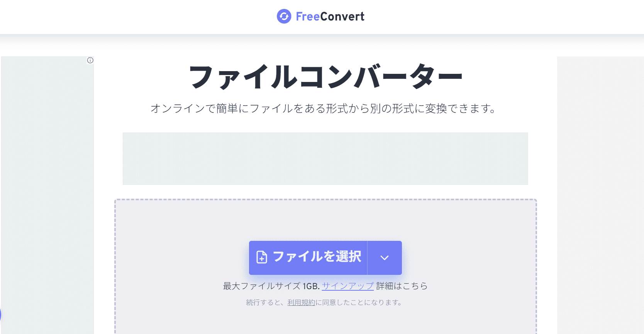Click the file-plus icon in the select button
Viewport: 644px width, 334px height.
(x=262, y=257)
